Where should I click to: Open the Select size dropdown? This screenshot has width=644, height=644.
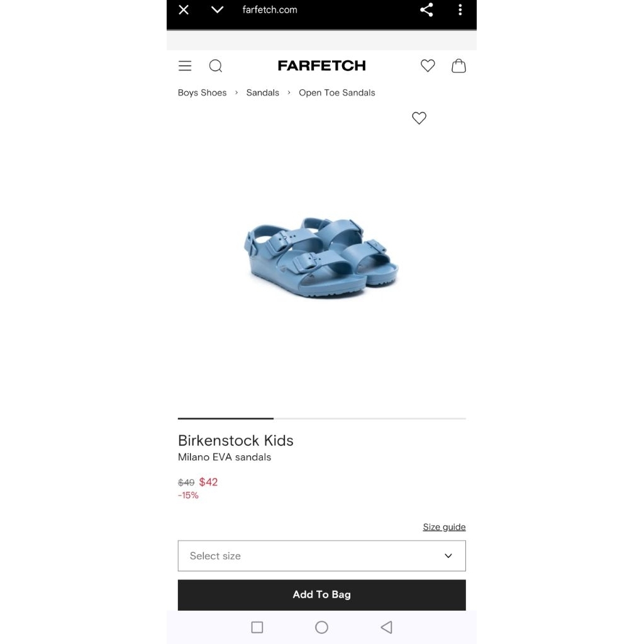pyautogui.click(x=321, y=556)
